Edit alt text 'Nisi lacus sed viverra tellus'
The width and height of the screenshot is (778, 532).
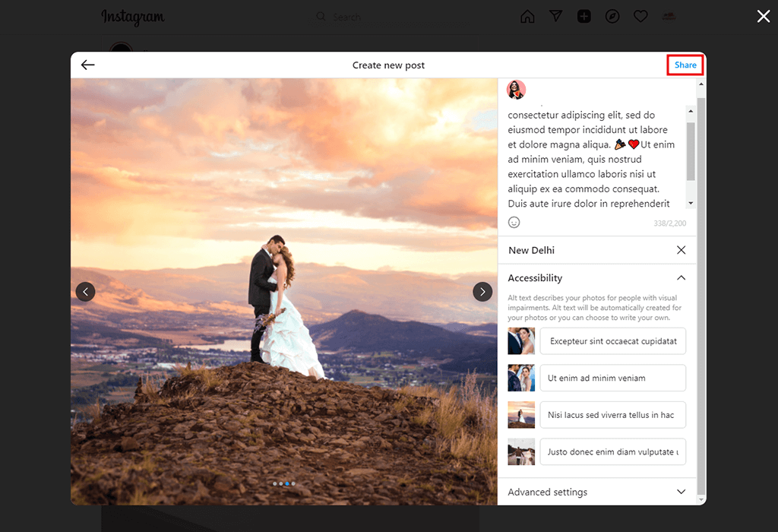pos(613,415)
